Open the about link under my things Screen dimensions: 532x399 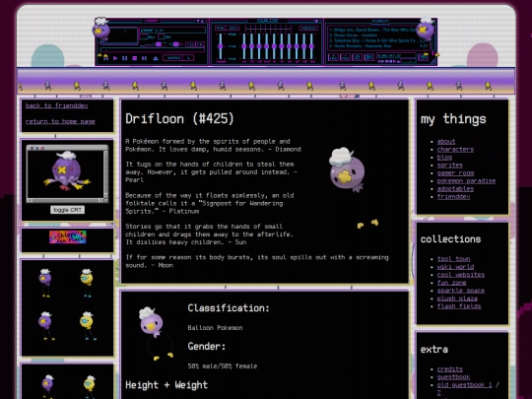(x=446, y=141)
